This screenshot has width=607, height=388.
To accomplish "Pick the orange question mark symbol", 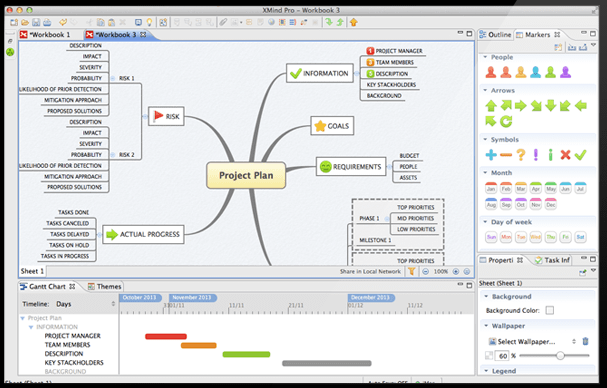I will click(521, 155).
